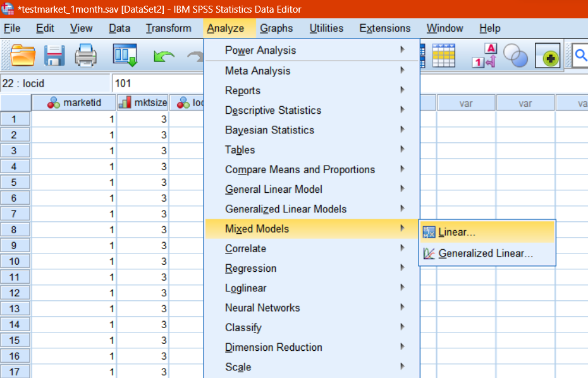The image size is (588, 378).
Task: Expand the Neural Networks submenu
Action: (x=312, y=307)
